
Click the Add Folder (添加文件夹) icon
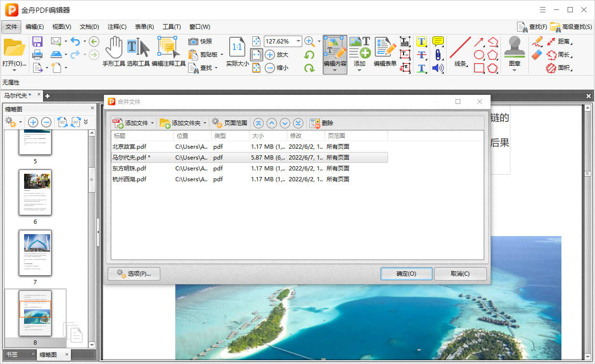(x=165, y=123)
